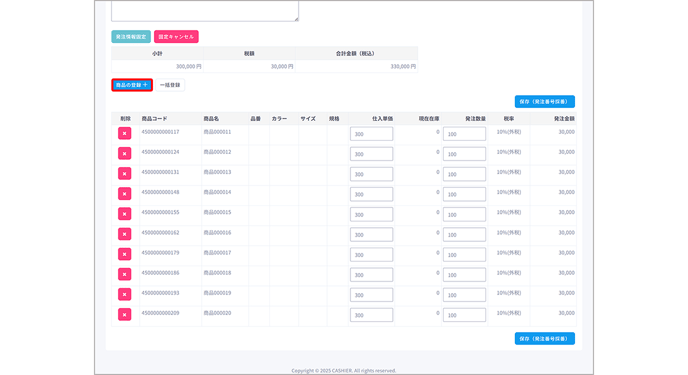Click the Copyright 2025 CASHIER footer text
The width and height of the screenshot is (688, 375).
(x=344, y=371)
